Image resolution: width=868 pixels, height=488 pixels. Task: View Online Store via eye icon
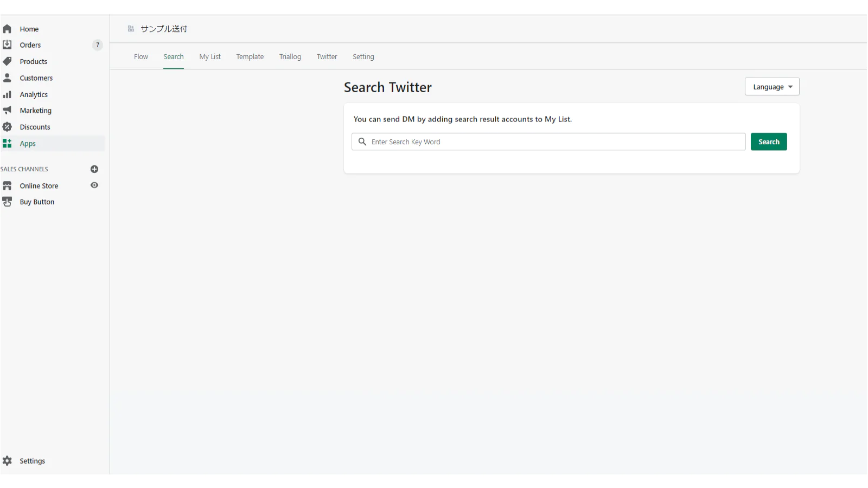[x=94, y=185]
